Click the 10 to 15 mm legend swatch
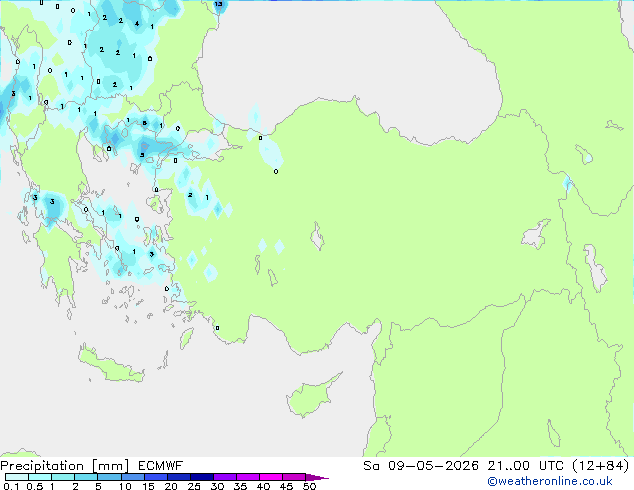634x490 pixels. tap(132, 477)
